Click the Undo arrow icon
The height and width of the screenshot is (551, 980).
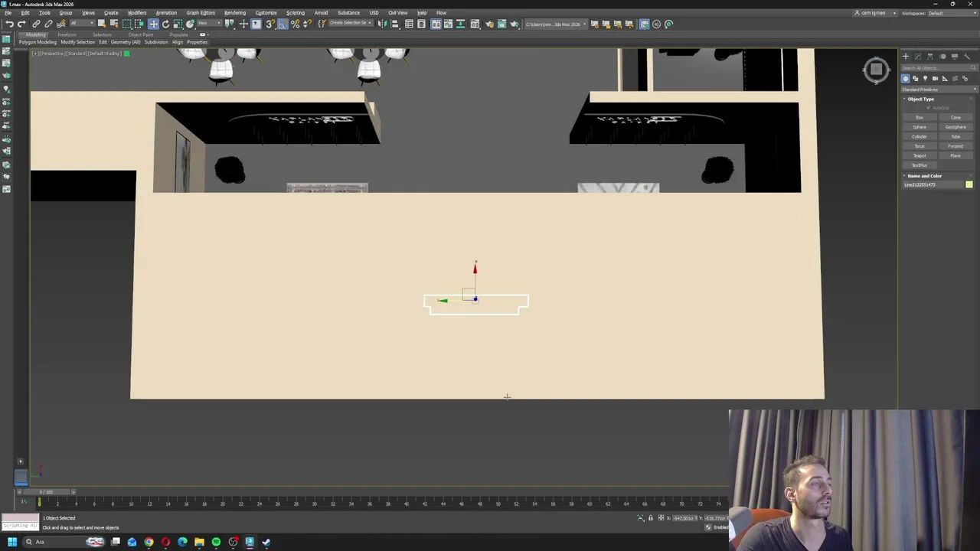coord(9,24)
